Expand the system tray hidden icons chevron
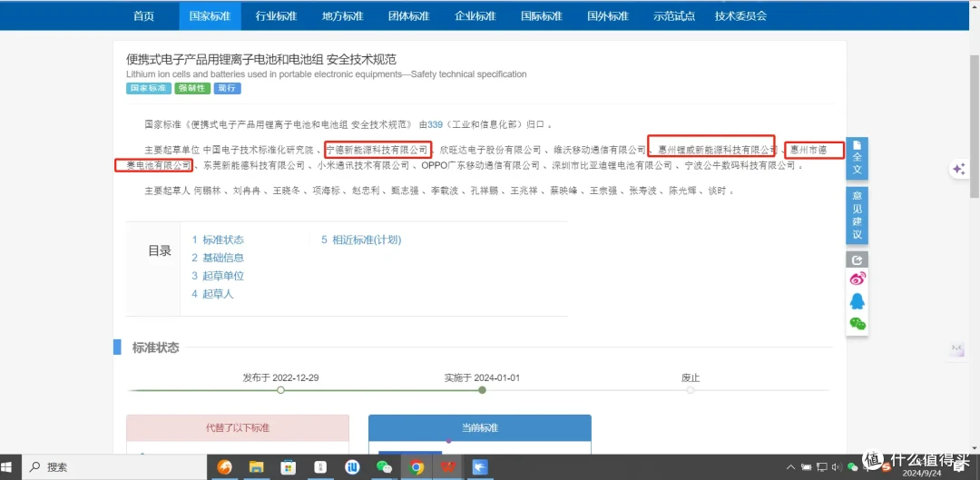Image resolution: width=980 pixels, height=480 pixels. pos(792,467)
